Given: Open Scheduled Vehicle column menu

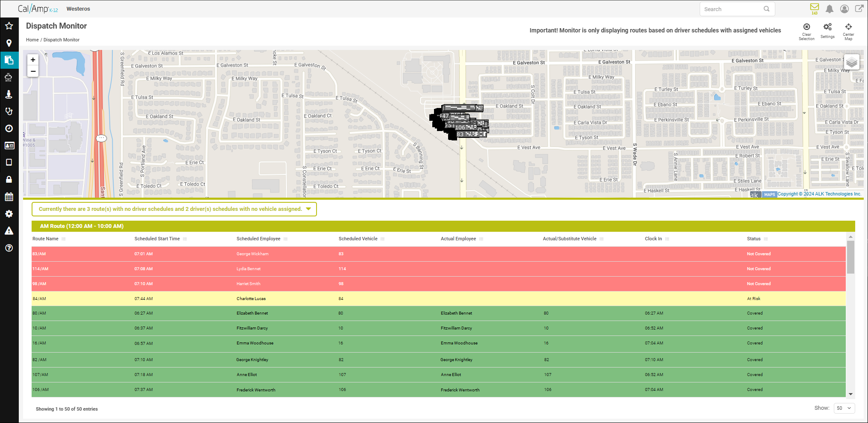Looking at the screenshot, I should pos(383,239).
